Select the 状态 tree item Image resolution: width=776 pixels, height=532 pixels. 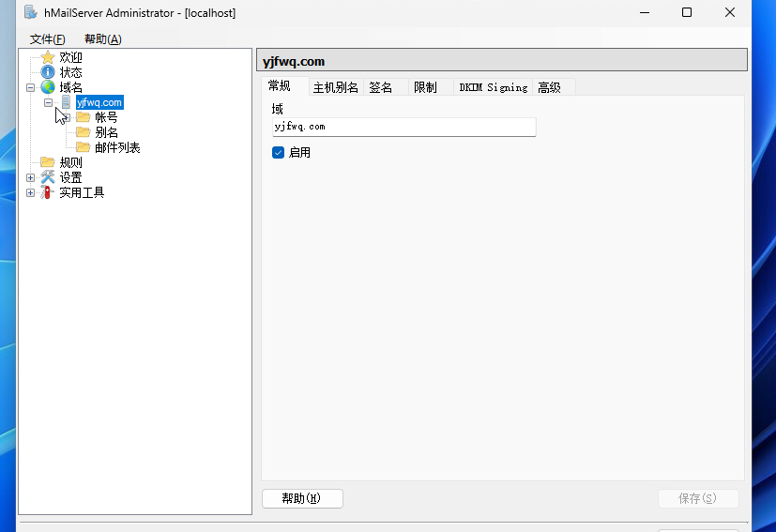point(70,72)
